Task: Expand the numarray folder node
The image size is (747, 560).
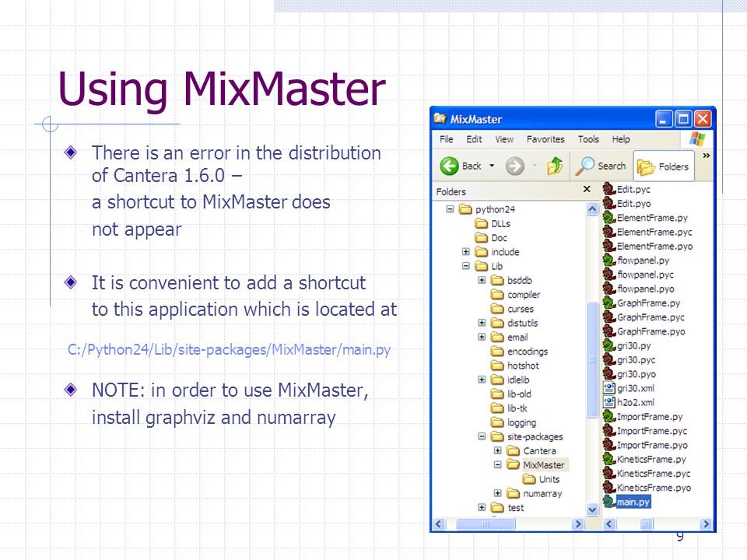Action: coord(498,493)
